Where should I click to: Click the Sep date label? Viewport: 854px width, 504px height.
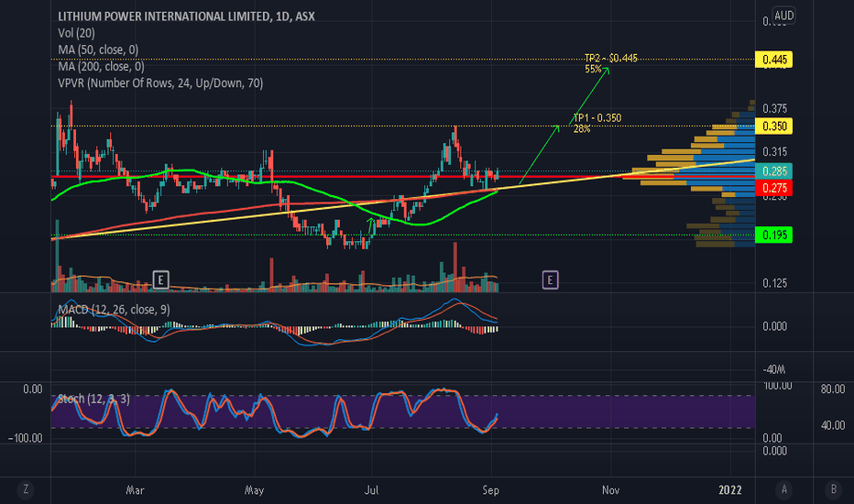pyautogui.click(x=491, y=490)
